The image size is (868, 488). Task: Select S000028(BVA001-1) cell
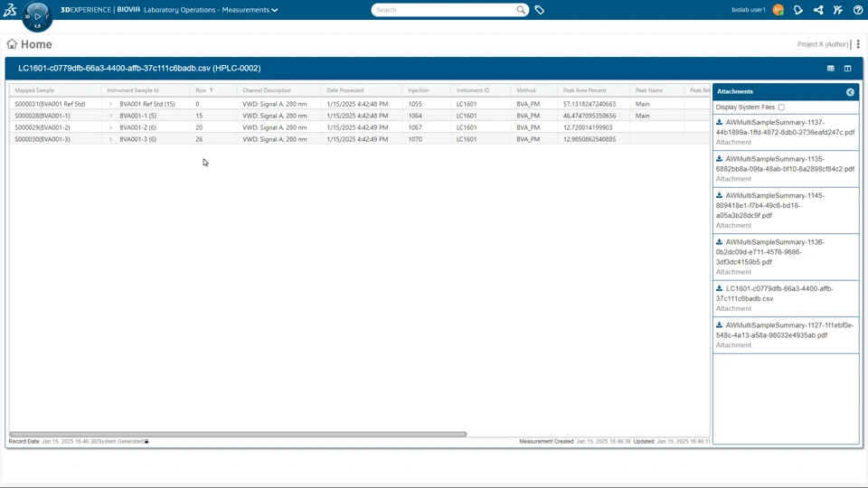42,116
